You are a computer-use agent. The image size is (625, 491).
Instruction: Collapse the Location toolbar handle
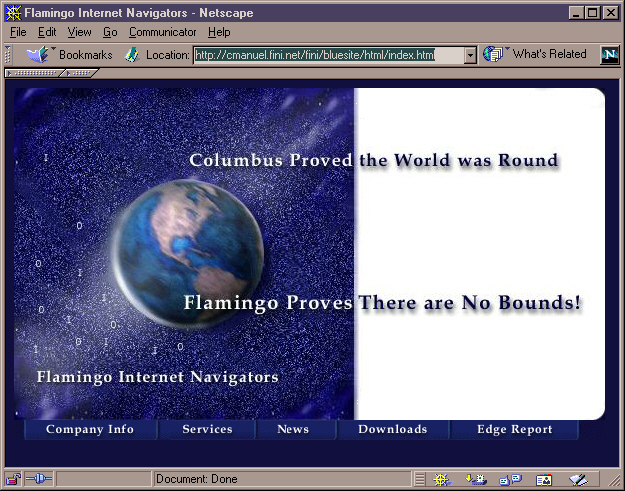click(7, 55)
